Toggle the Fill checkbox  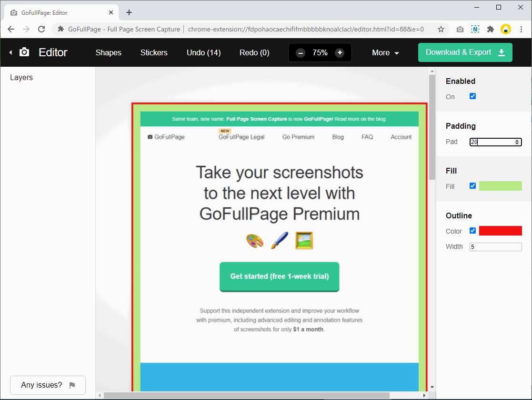(x=472, y=186)
